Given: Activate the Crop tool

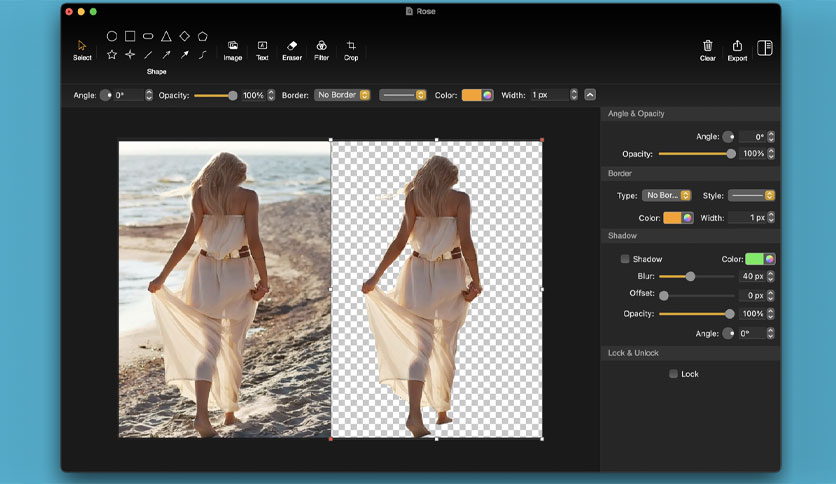Looking at the screenshot, I should click(351, 51).
